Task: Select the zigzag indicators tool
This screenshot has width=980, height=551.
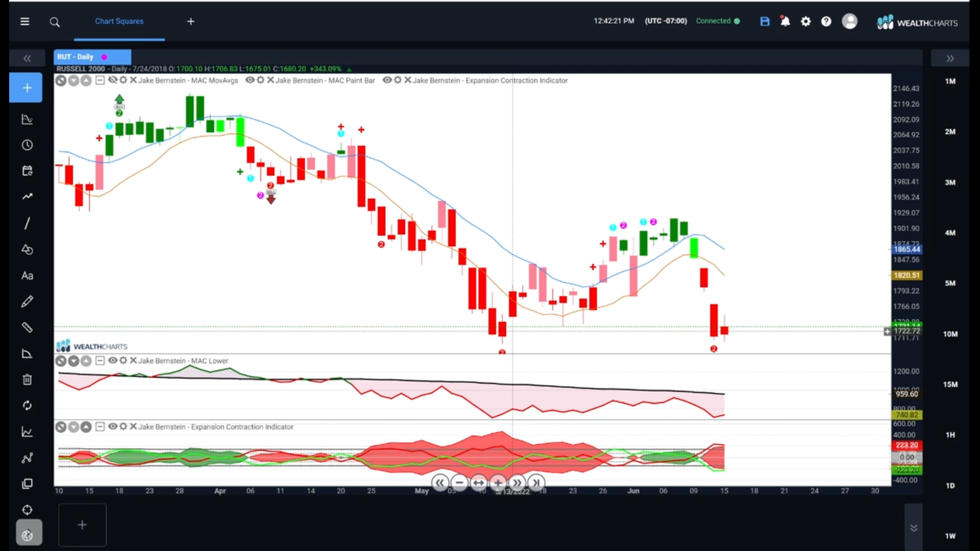Action: pos(27,196)
